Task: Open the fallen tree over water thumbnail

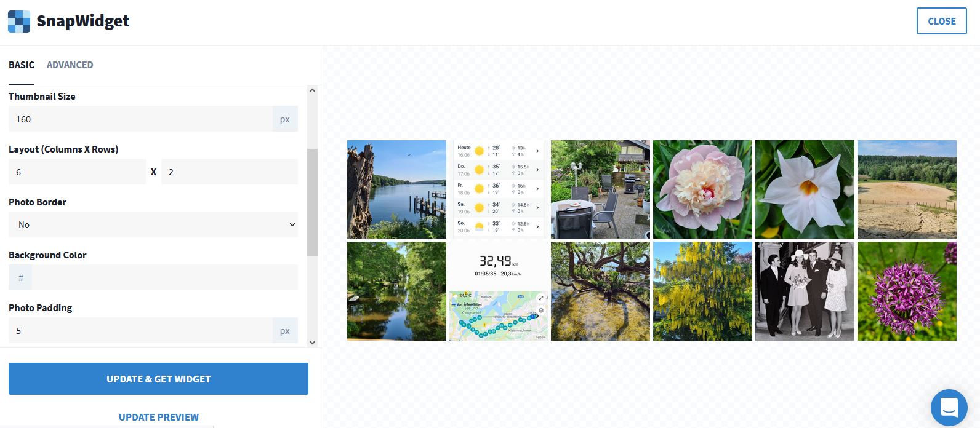Action: coord(600,291)
